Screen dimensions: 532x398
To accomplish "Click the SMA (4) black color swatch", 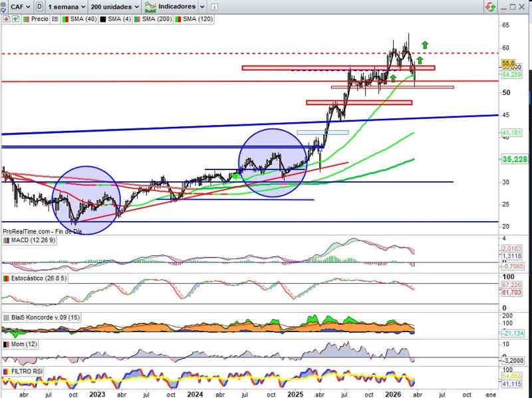I will [x=102, y=19].
